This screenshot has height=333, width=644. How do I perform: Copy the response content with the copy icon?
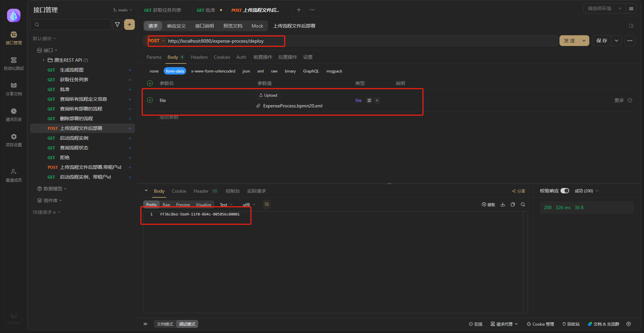coord(513,204)
